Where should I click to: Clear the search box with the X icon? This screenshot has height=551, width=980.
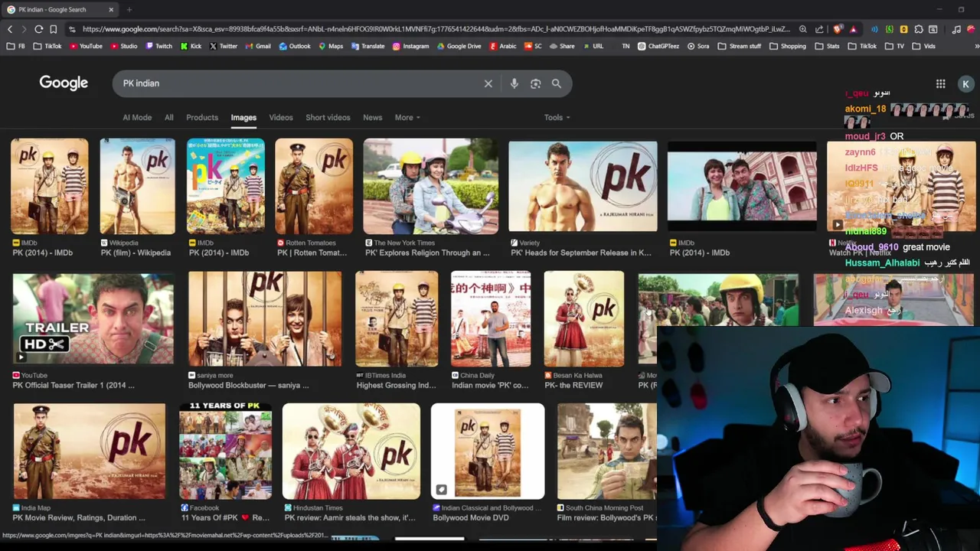click(488, 83)
